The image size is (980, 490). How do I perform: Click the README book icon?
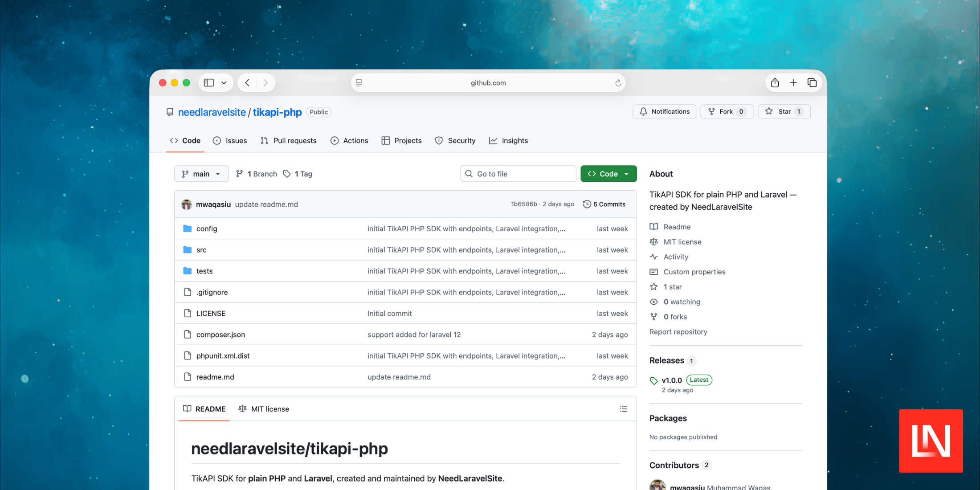pyautogui.click(x=187, y=408)
